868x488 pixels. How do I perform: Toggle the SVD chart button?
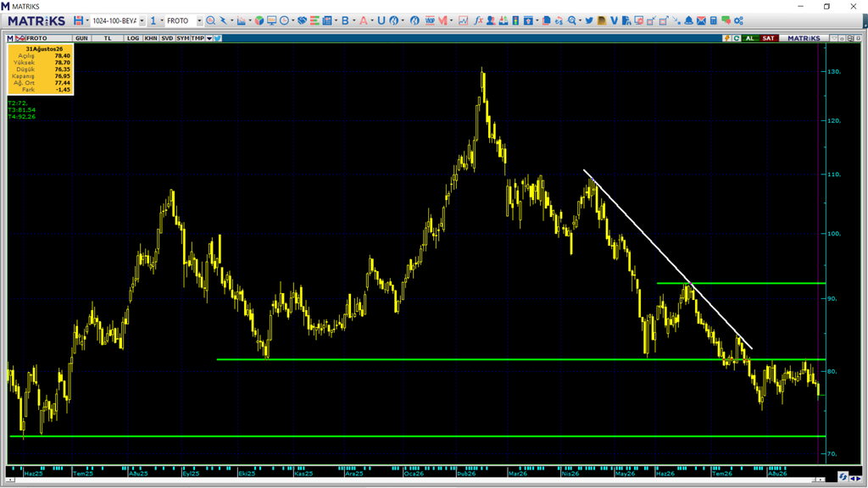point(167,38)
